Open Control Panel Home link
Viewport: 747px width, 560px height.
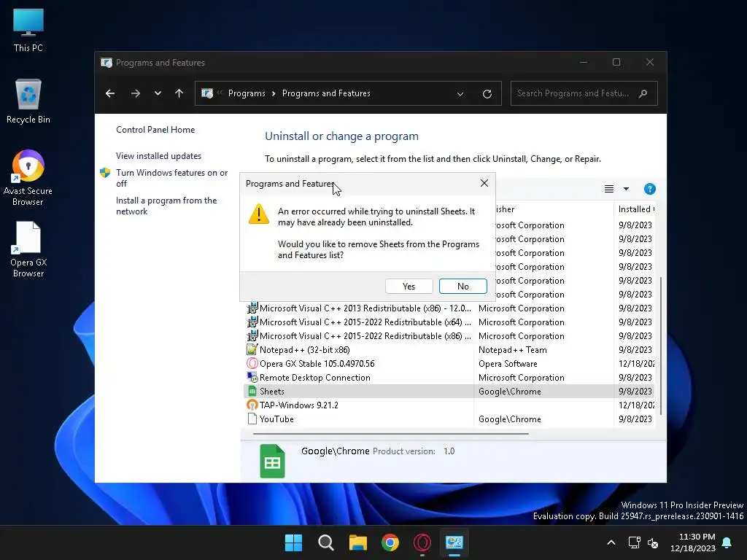(x=155, y=130)
